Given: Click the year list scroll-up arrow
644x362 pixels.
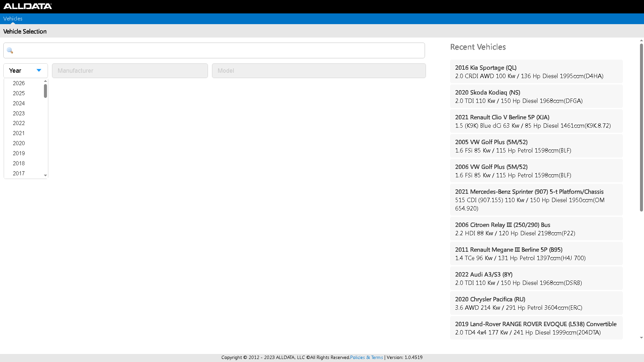Looking at the screenshot, I should tap(46, 81).
